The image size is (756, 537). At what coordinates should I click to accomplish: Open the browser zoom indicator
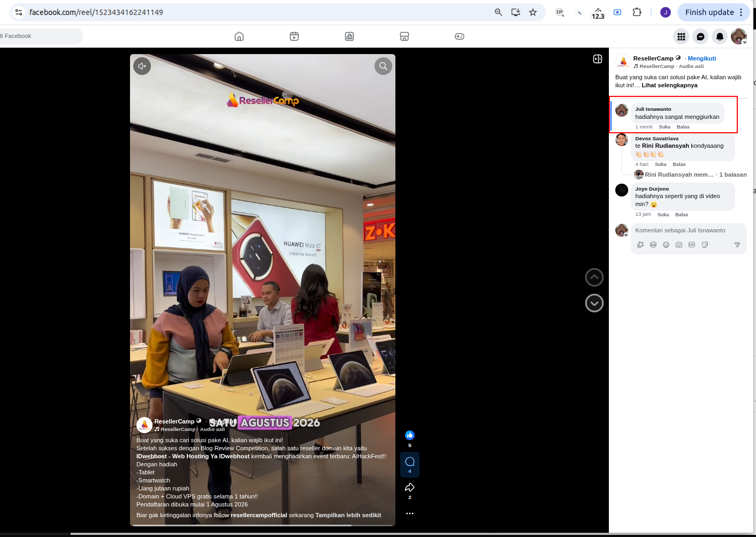click(499, 12)
